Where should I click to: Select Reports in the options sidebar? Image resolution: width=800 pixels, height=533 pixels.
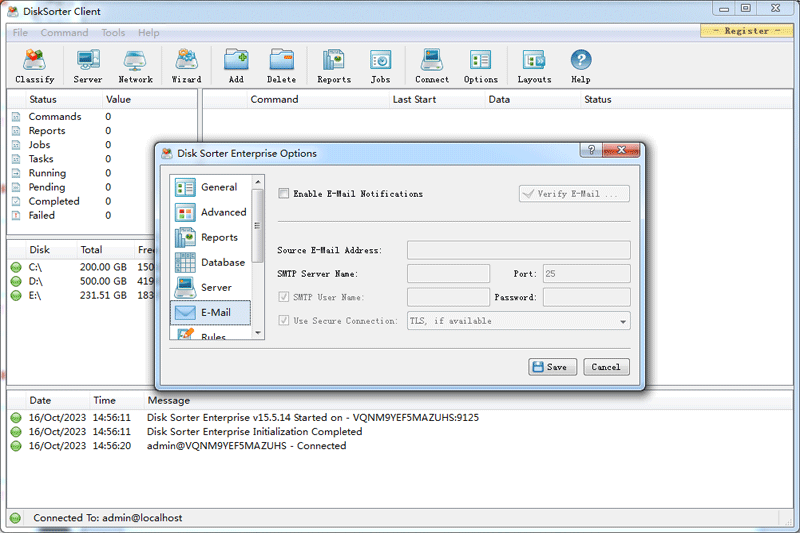212,237
